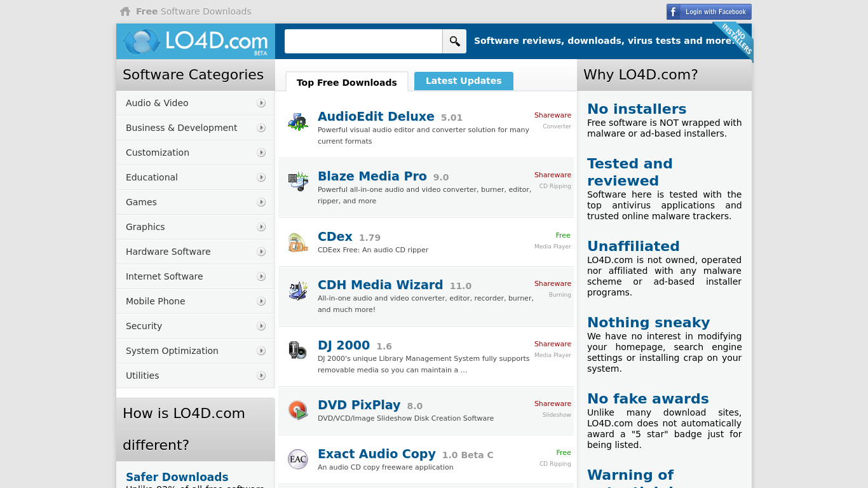Open the Blaze Media Pro title link
The image size is (868, 488).
(372, 176)
